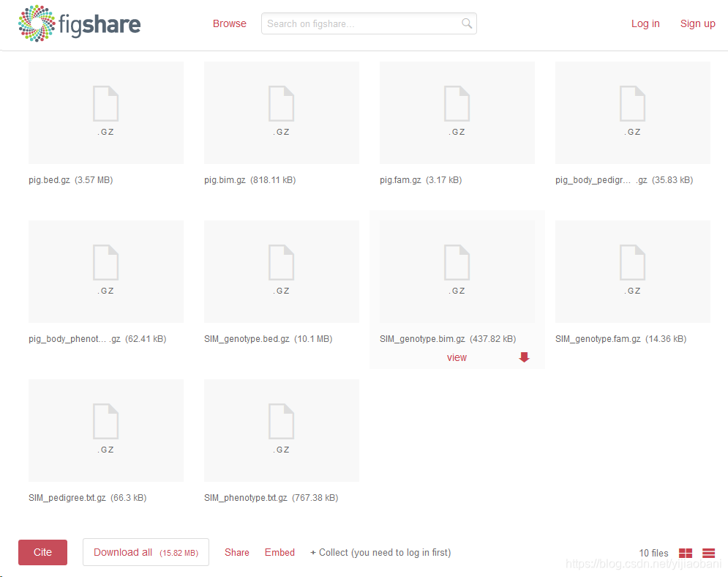This screenshot has width=728, height=577.
Task: Focus the Search on figshare field
Action: (369, 23)
